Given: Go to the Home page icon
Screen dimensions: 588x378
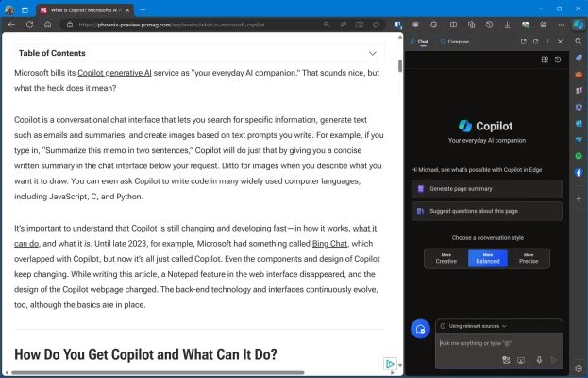Looking at the screenshot, I should pos(47,25).
